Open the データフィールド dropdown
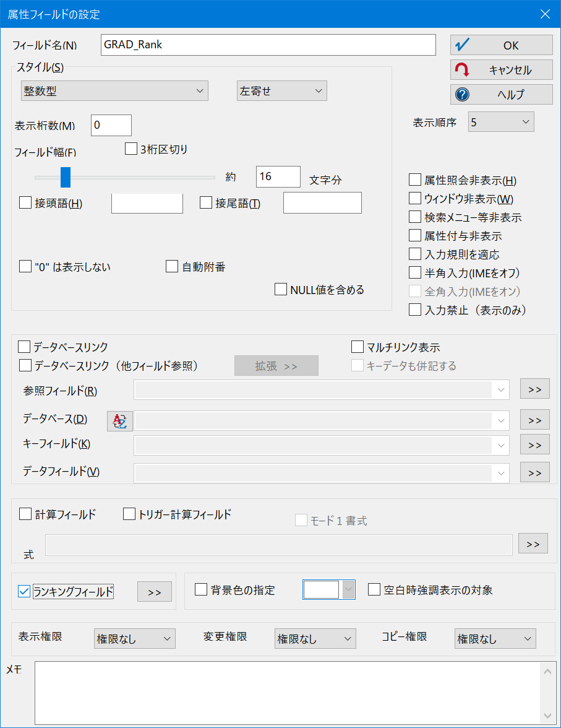Screen dimensions: 561x728 pos(322,473)
